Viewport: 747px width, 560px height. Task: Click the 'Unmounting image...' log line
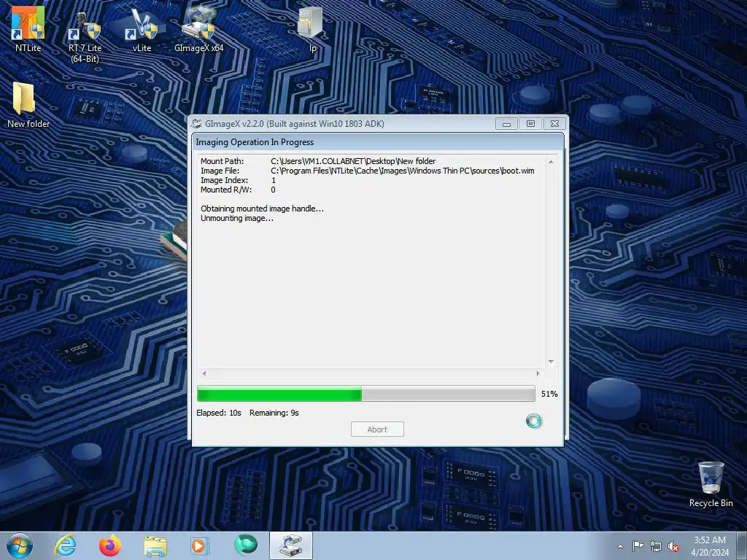point(237,218)
